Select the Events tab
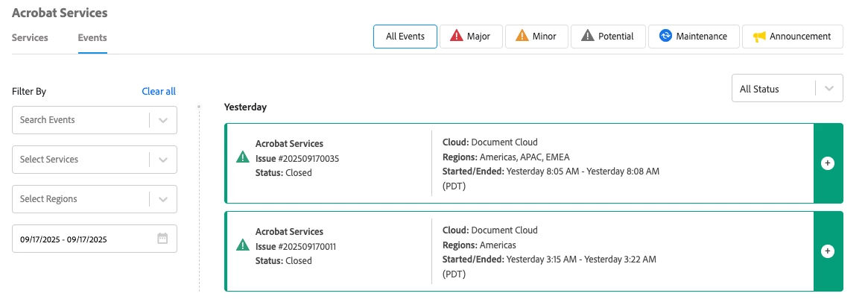 (92, 37)
